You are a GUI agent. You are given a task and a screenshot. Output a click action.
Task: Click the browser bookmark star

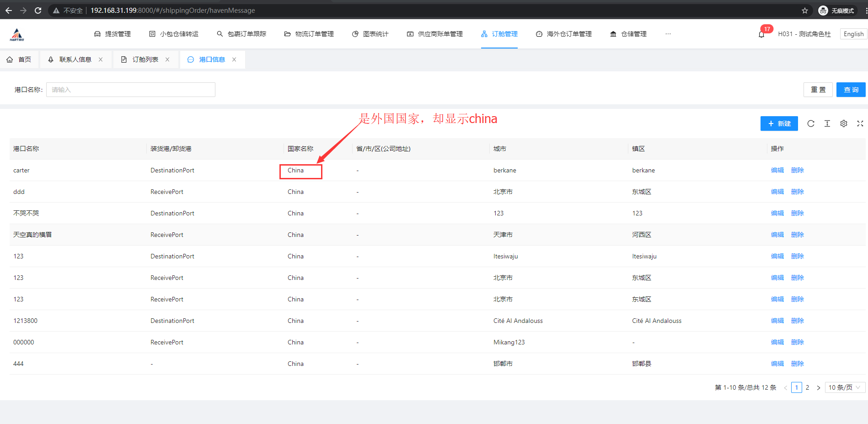(x=805, y=10)
